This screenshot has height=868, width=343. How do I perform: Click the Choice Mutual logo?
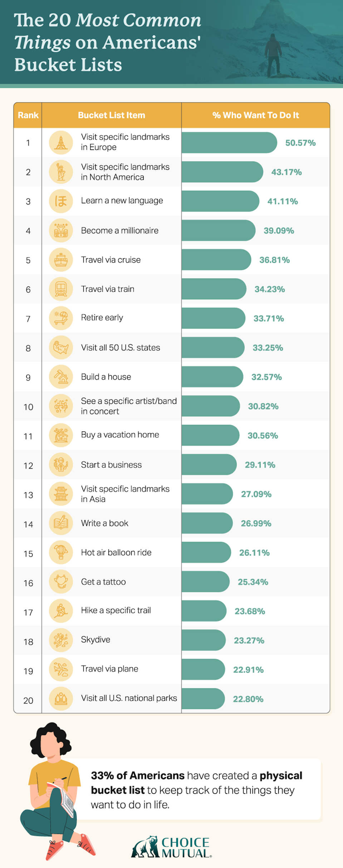[x=172, y=847]
